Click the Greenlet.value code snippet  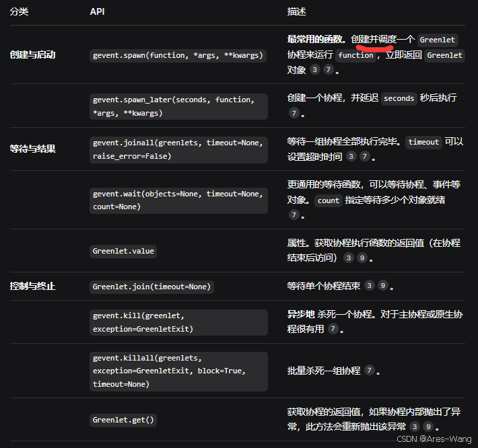[123, 252]
